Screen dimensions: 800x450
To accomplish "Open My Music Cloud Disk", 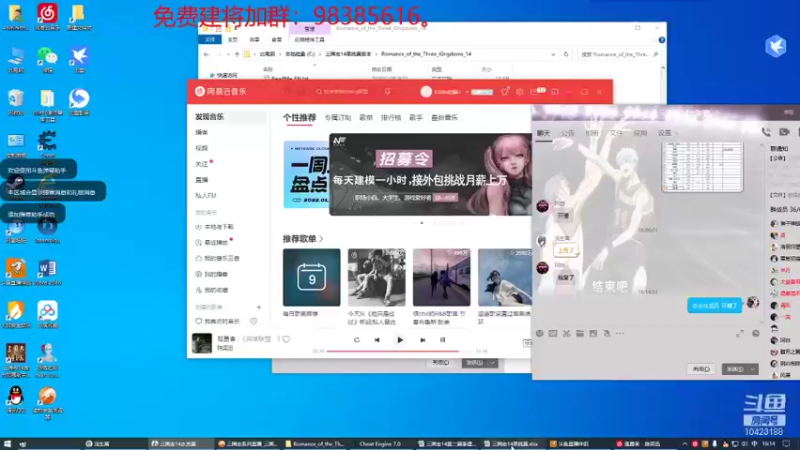I will [x=217, y=259].
